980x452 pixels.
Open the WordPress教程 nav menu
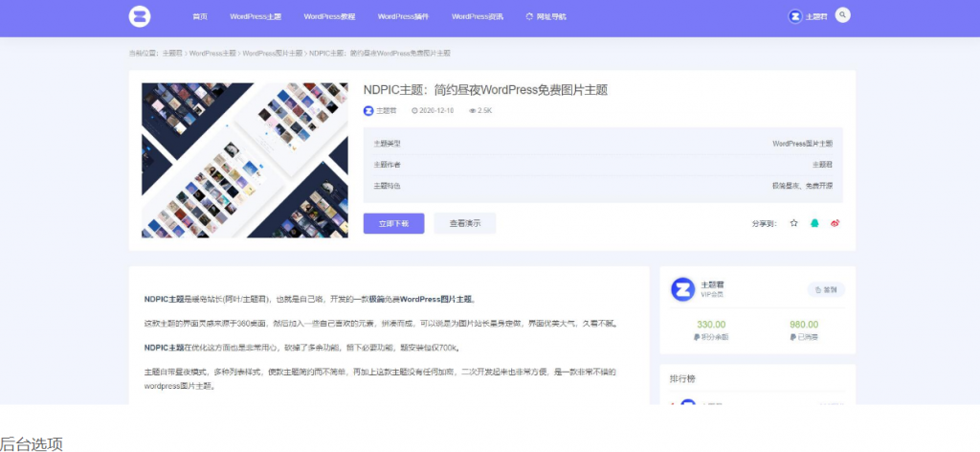pos(329,17)
